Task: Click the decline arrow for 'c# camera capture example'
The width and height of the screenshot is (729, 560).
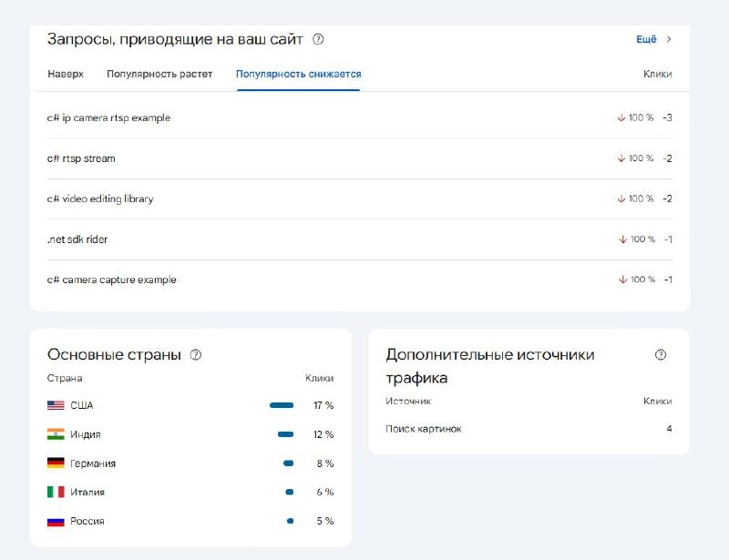Action: (x=621, y=280)
